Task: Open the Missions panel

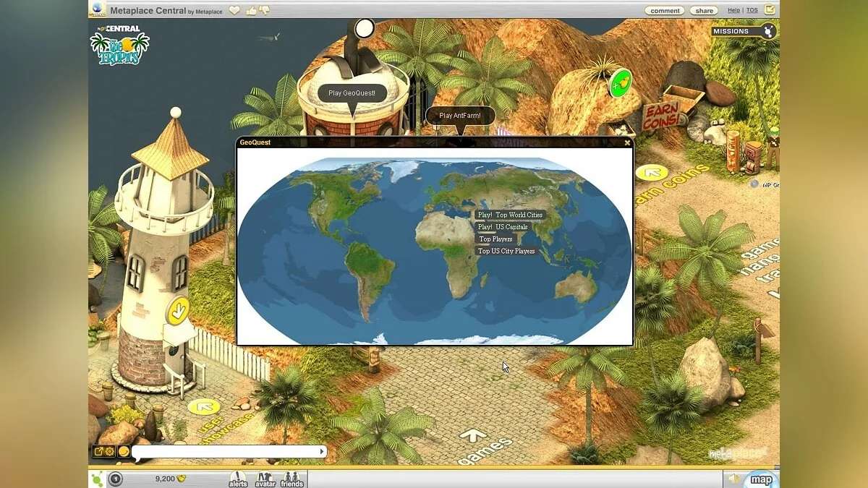Action: coord(744,31)
